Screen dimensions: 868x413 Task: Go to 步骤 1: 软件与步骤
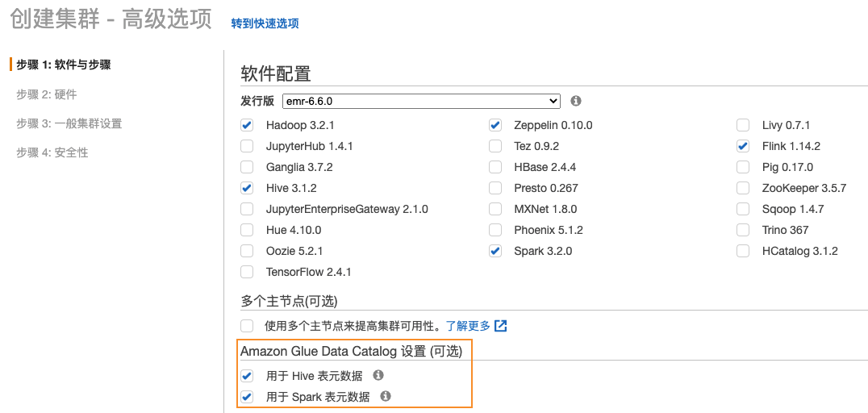coord(63,65)
